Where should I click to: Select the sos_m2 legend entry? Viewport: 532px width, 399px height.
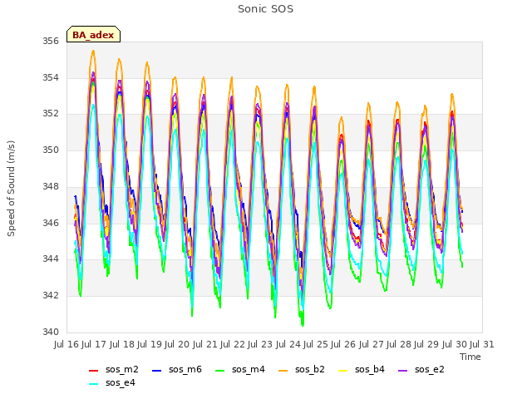coord(114,369)
